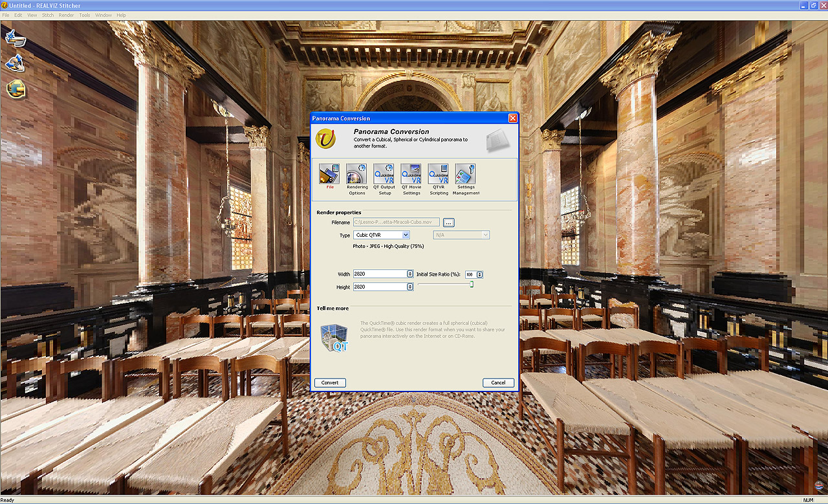Open the Settings Management section
828x504 pixels.
(465, 174)
